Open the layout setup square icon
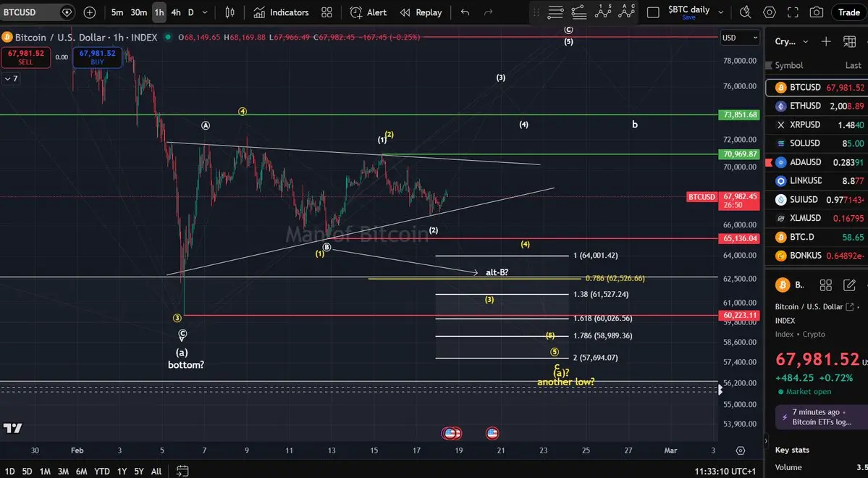Screen dimensions: 868x478 click(653, 12)
